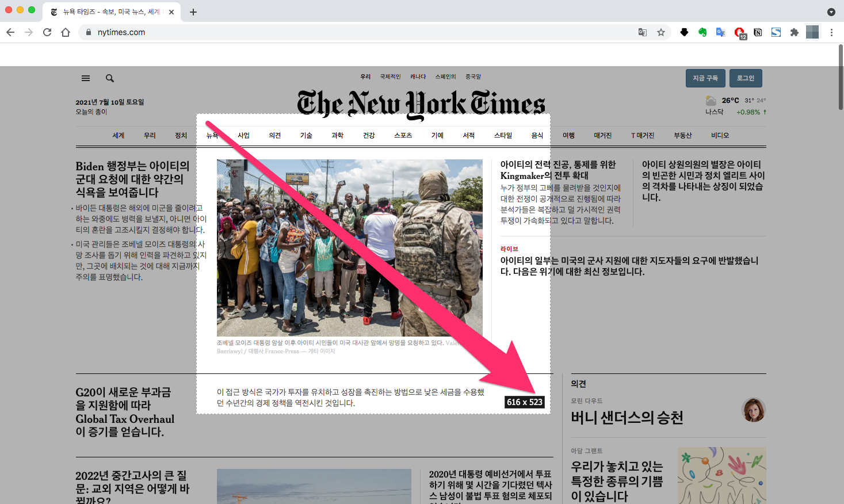Open the blue S extension icon
Image resolution: width=844 pixels, height=504 pixels.
pyautogui.click(x=776, y=32)
